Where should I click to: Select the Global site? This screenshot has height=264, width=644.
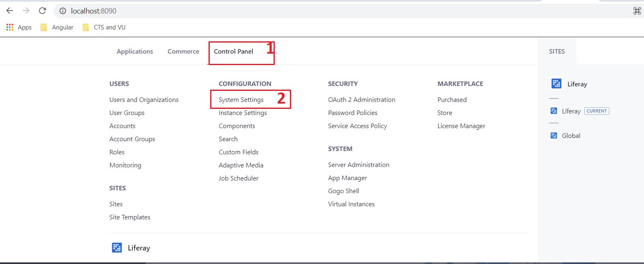571,136
